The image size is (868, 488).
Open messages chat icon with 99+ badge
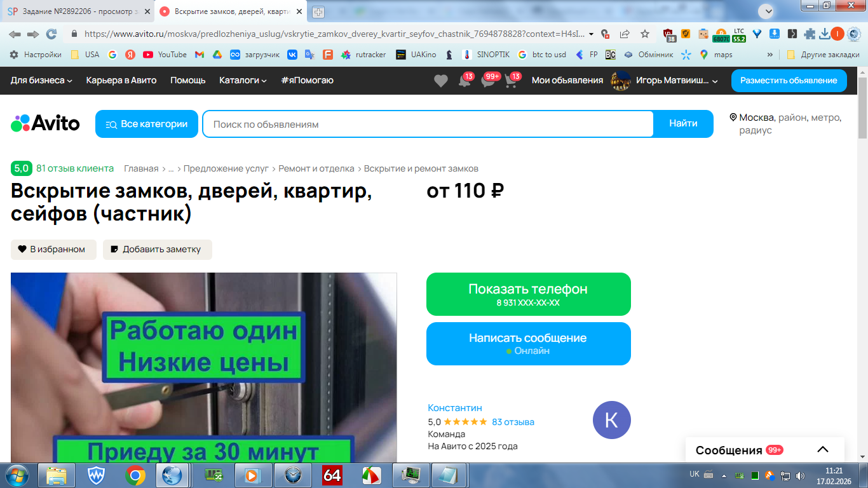tap(488, 81)
